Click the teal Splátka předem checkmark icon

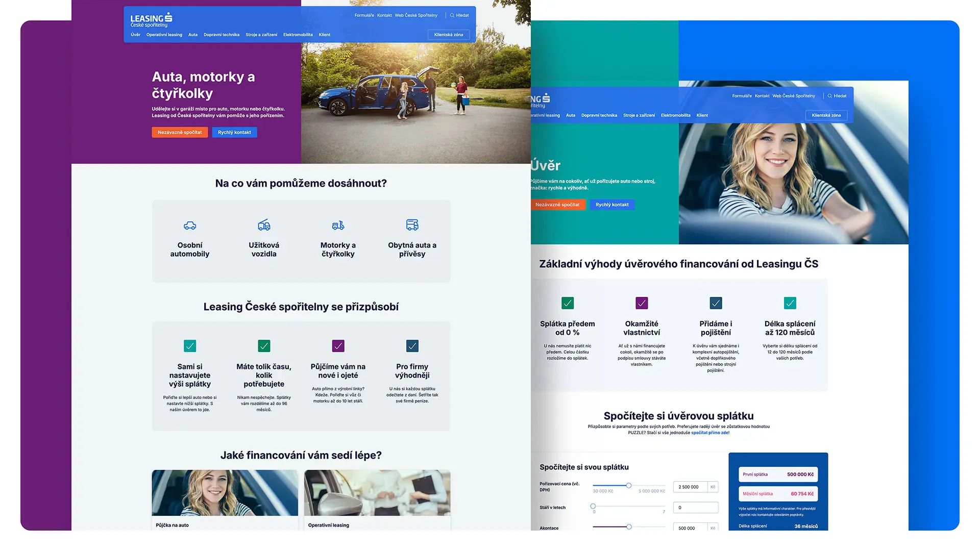tap(568, 303)
